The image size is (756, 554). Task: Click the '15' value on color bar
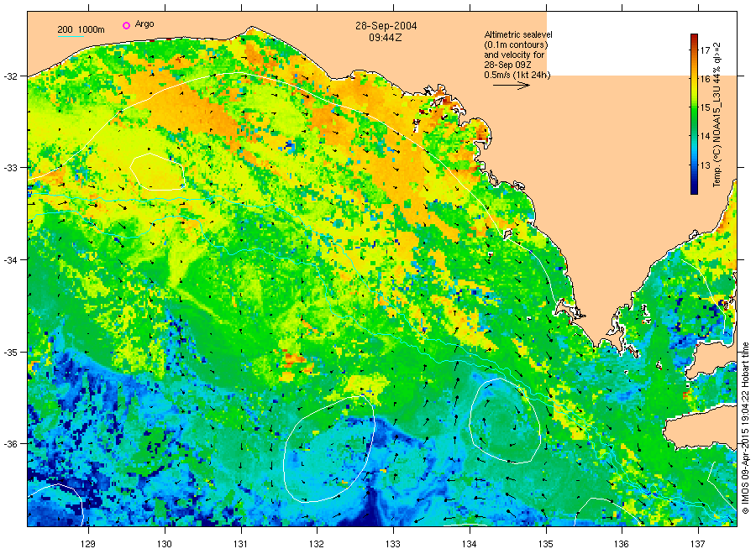(705, 107)
